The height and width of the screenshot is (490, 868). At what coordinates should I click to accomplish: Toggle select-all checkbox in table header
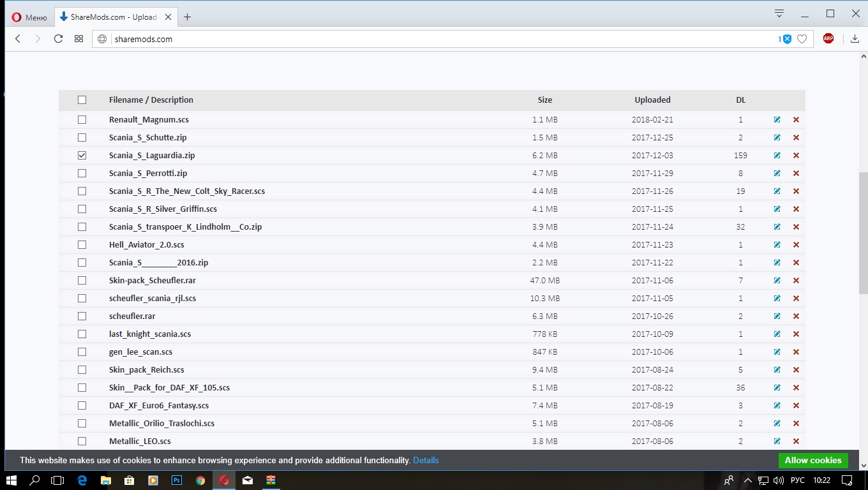tap(82, 100)
